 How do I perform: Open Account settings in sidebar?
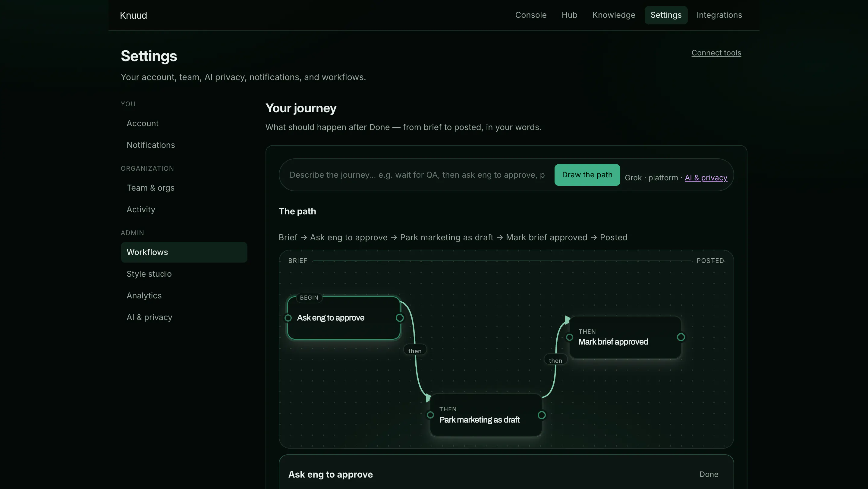pyautogui.click(x=184, y=123)
